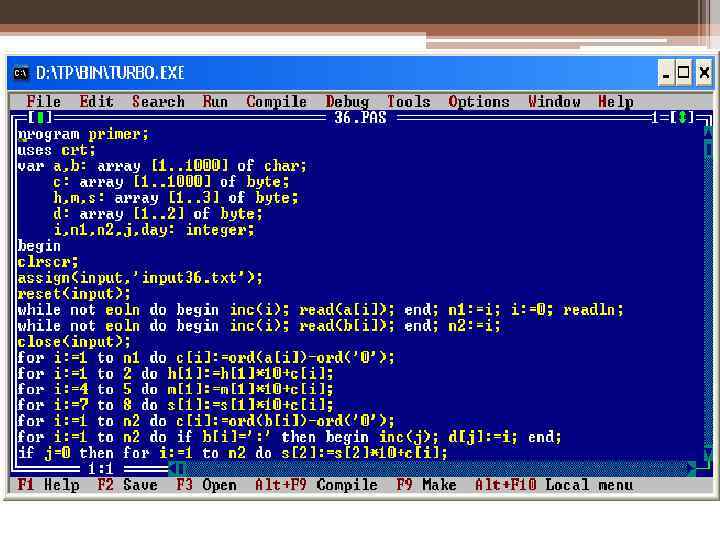Click the 'for i:=1 to n1 do c[i]' line
The width and height of the screenshot is (720, 540).
(206, 357)
